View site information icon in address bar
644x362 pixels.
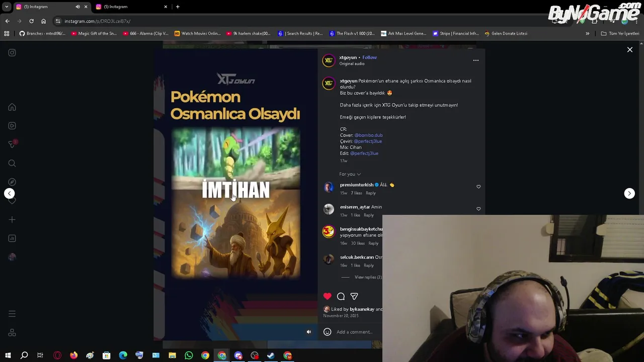[58, 21]
